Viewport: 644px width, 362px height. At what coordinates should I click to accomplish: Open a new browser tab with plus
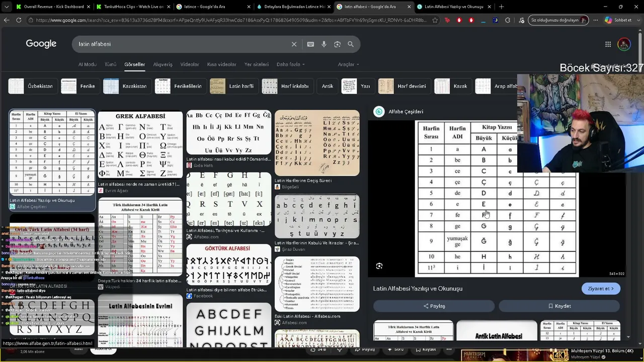(501, 7)
